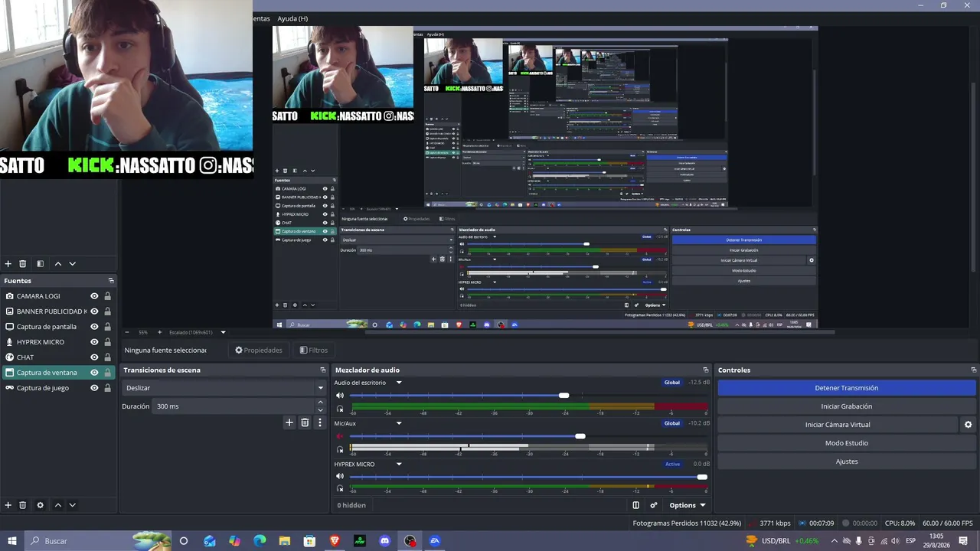Open advanced audio properties gears icon
The width and height of the screenshot is (980, 551).
tap(654, 505)
